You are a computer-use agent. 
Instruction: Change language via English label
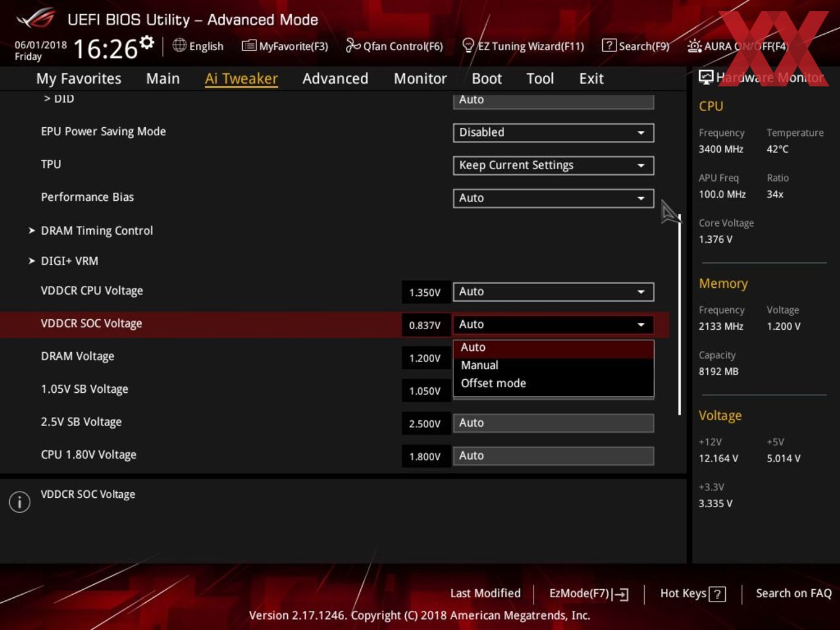tap(206, 46)
